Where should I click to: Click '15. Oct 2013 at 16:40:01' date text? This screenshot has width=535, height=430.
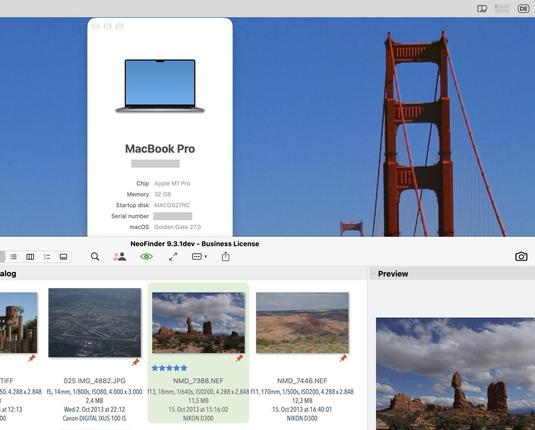tap(302, 409)
